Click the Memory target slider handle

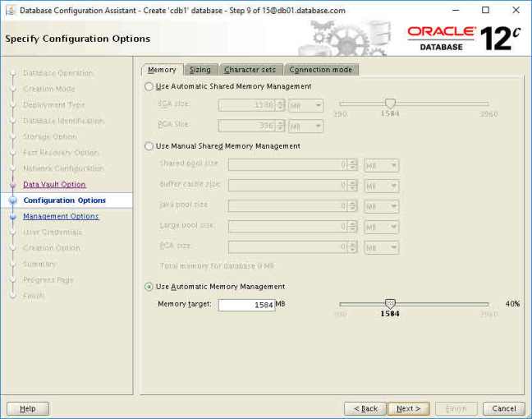click(x=390, y=304)
